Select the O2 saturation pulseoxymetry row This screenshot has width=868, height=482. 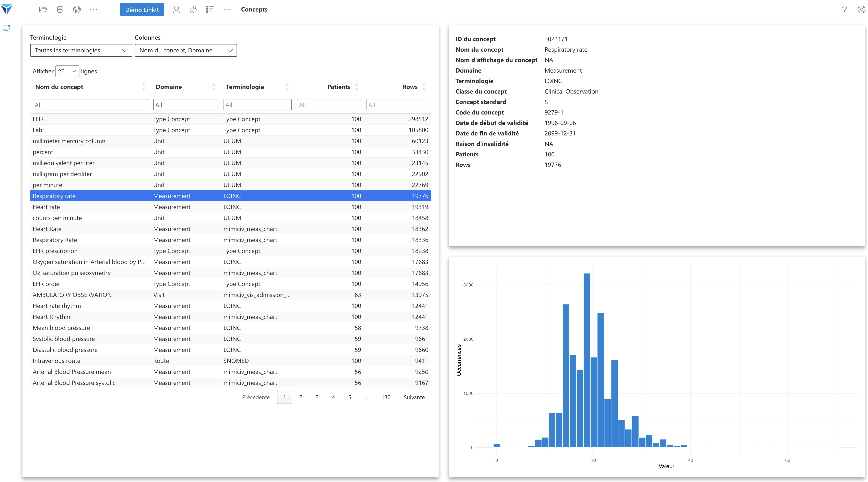[x=230, y=273]
